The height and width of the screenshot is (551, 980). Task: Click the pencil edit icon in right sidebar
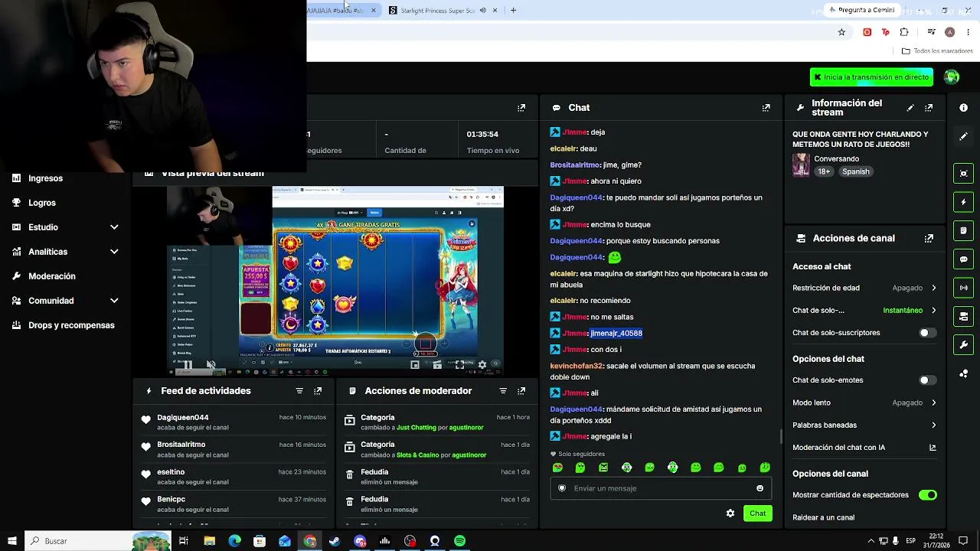963,136
